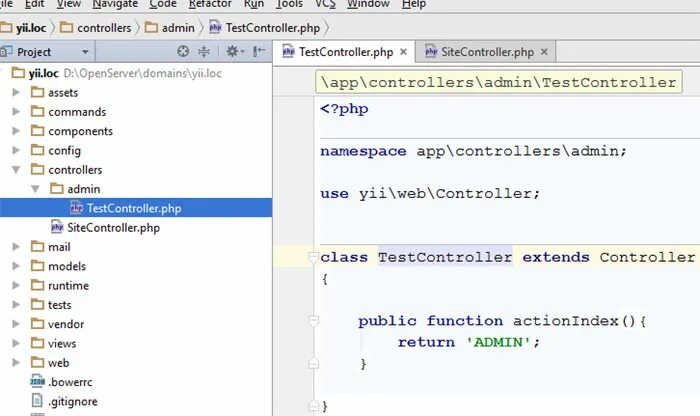
Task: Click the JSON icon of .bowerrc
Action: pyautogui.click(x=38, y=382)
